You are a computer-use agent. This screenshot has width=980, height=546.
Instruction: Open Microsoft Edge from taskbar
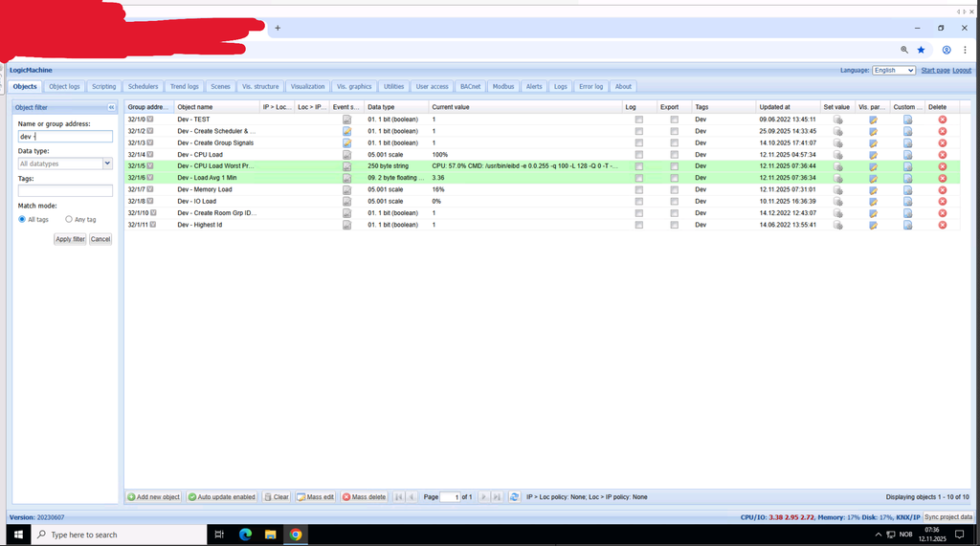(x=245, y=535)
